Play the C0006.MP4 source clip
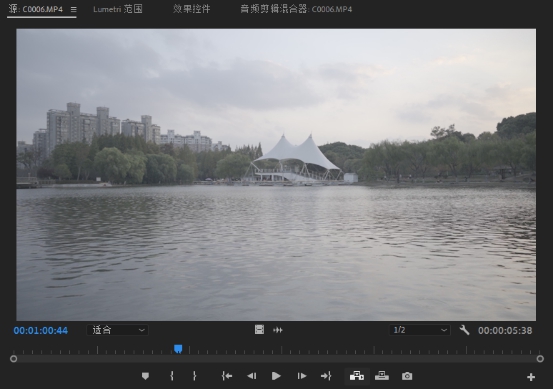554x389 pixels. click(x=276, y=376)
